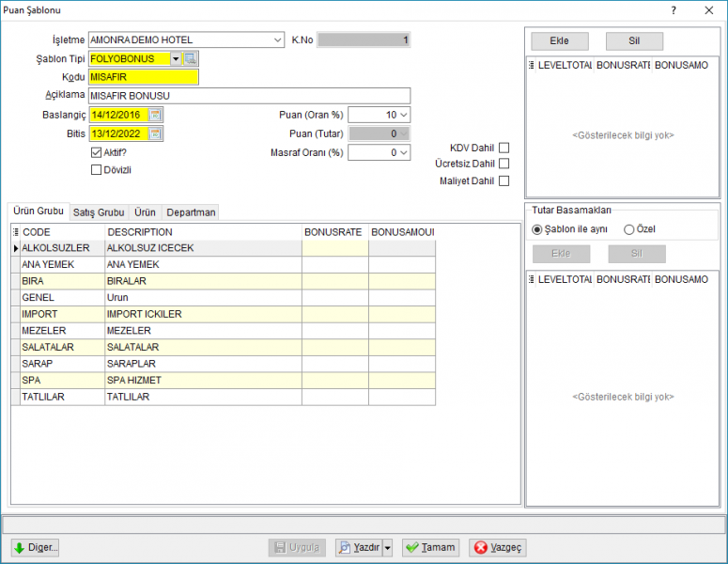Click the row indicator arrow of ALKOLSUZLER row
The image size is (728, 564).
pos(15,248)
